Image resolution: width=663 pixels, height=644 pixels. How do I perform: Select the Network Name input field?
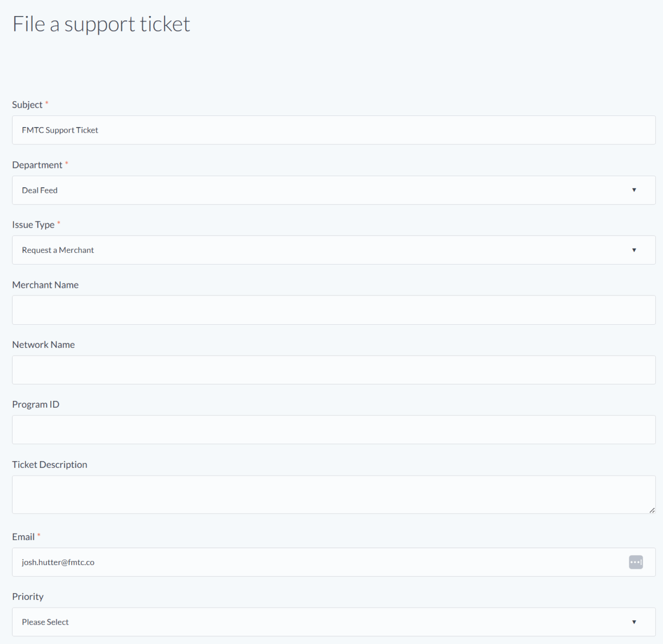click(x=333, y=370)
